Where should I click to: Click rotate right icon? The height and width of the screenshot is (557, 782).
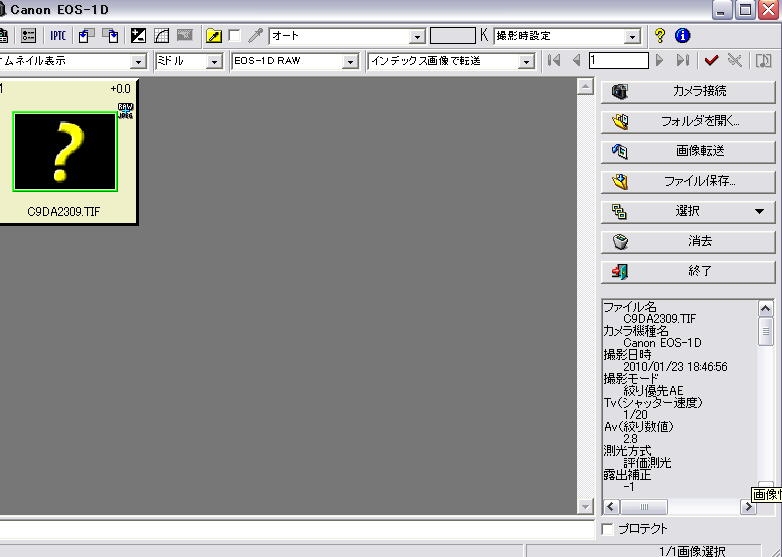pos(110,35)
